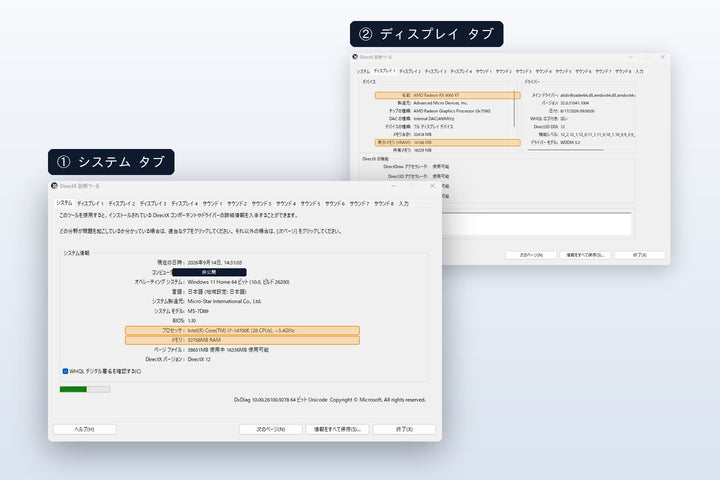Image resolution: width=720 pixels, height=480 pixels.
Task: Switch to サウンド 4 tab in Display tab window
Action: tap(544, 72)
